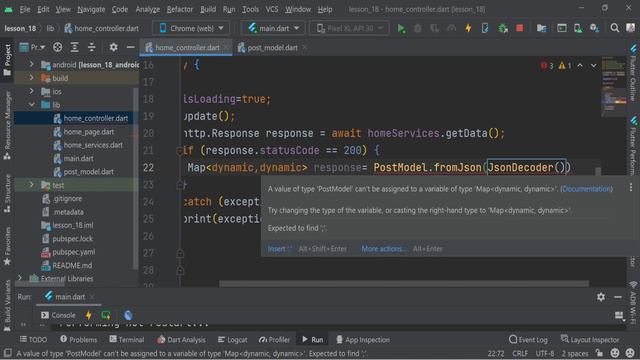Open the VCS menu
640x360 pixels.
(272, 9)
